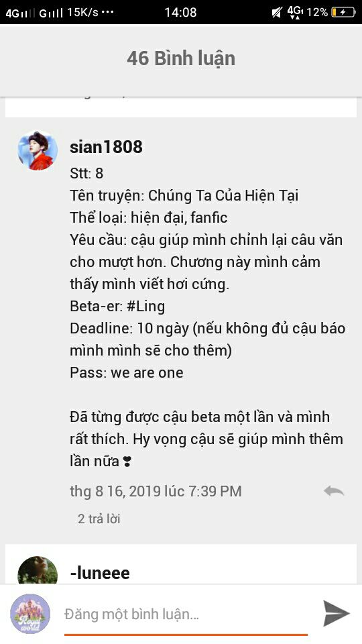Tap the second G signal bars icon
This screenshot has height=644, width=362.
(51, 13)
